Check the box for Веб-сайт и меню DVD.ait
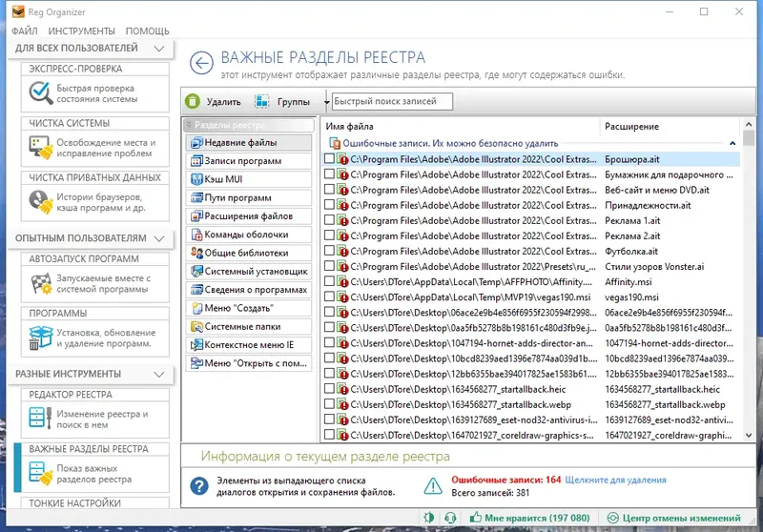The image size is (763, 532). tap(329, 189)
